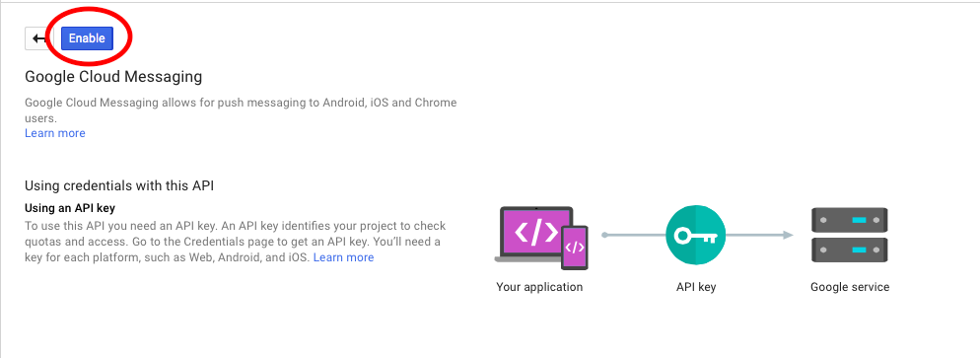Click the paragraph starting 'To use this API'
This screenshot has width=980, height=358.
tap(235, 242)
